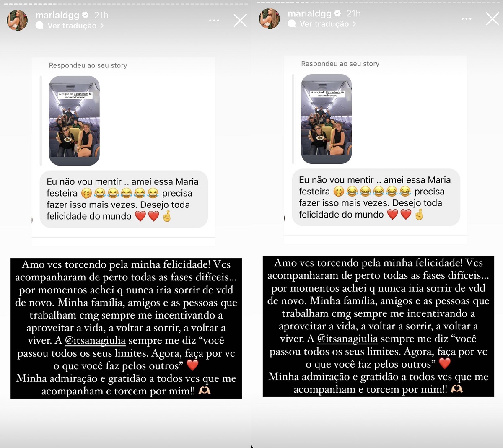This screenshot has width=503, height=448.
Task: Open three-dot options menu in left story
Action: 214,21
